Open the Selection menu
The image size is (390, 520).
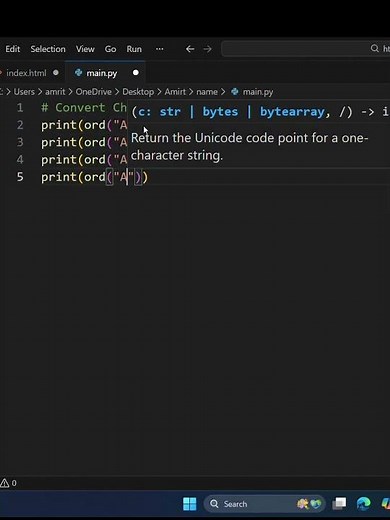point(48,49)
